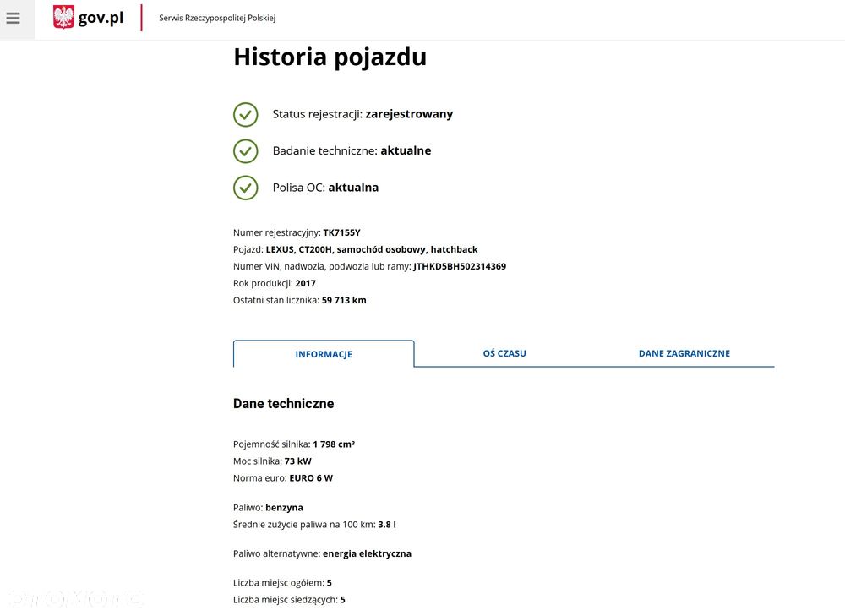This screenshot has width=845, height=616.
Task: Click the vehicle text 'LEXUS, CT200H, samochód osobowy, hatchback'
Action: (x=371, y=249)
